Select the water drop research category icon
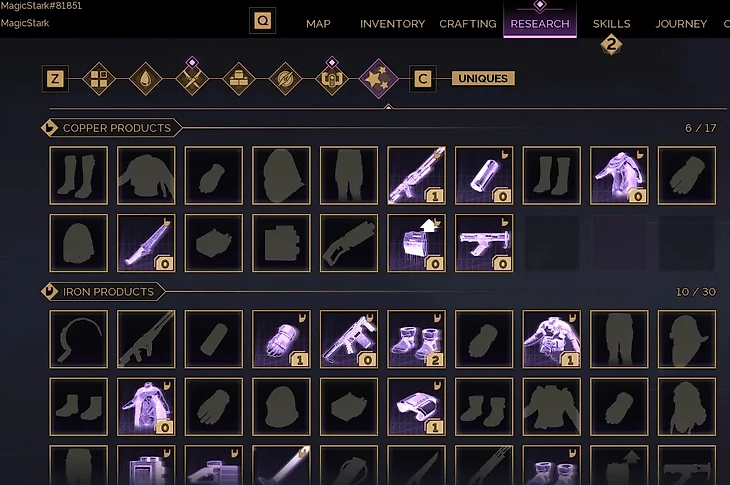Screen dimensions: 730x485 (x=145, y=79)
